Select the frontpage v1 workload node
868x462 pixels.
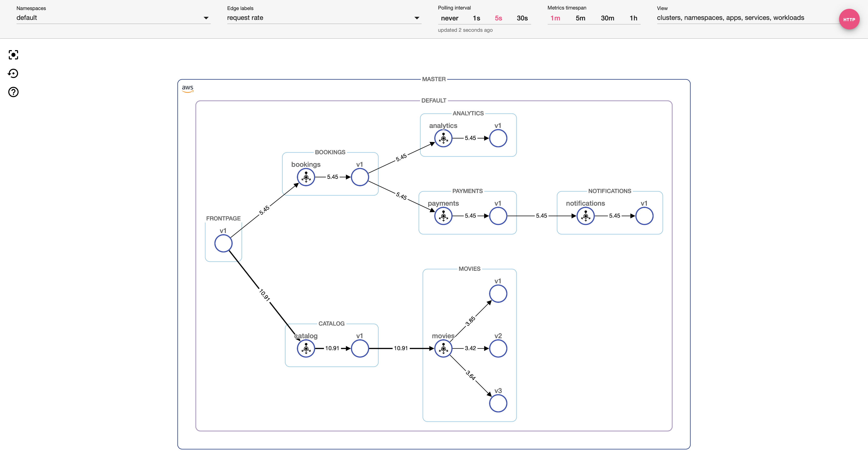click(x=223, y=243)
